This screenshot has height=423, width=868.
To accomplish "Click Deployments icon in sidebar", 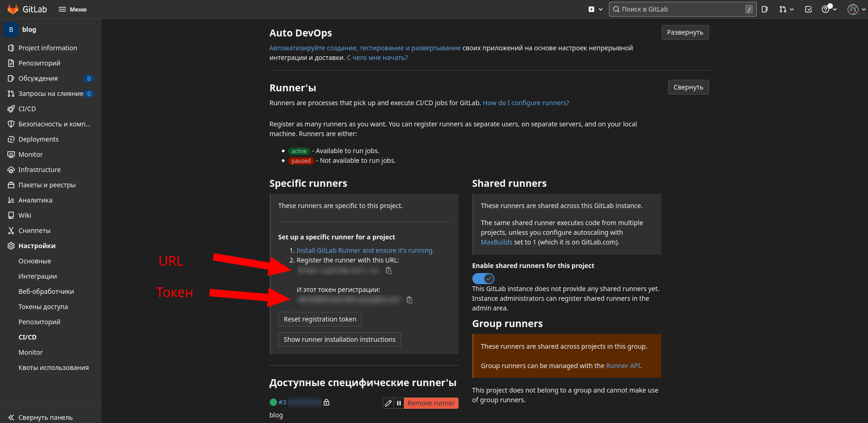I will click(x=11, y=139).
